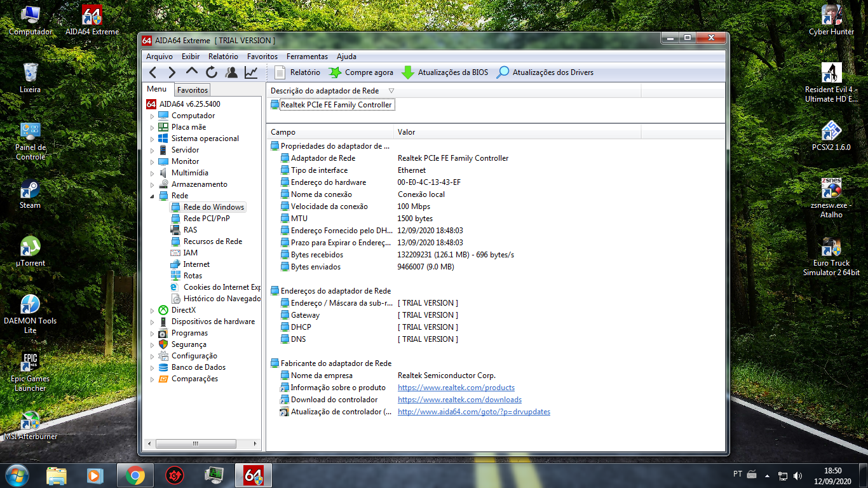The image size is (868, 488).
Task: Click the Windows Start button
Action: [x=17, y=475]
